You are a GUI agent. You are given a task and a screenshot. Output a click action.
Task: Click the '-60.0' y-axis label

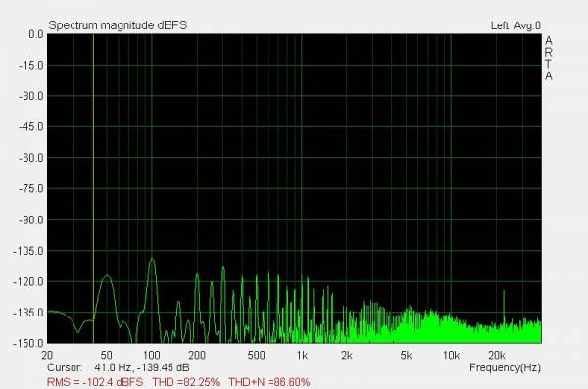tap(31, 158)
